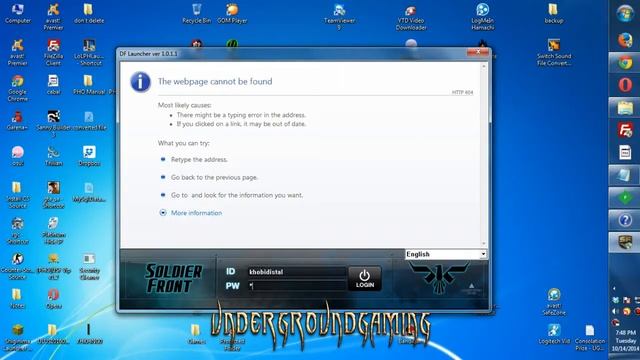Select the backup folder on the desktop
The width and height of the screenshot is (640, 360).
coord(553,13)
